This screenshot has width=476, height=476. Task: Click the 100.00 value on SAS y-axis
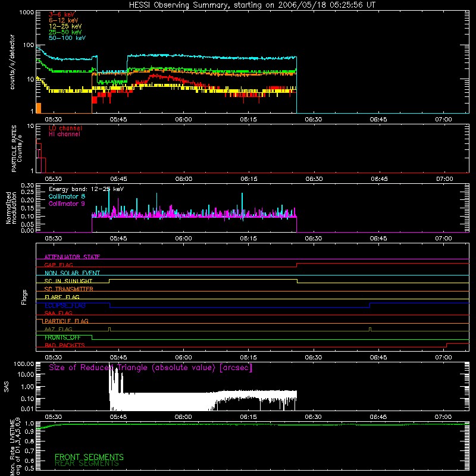[x=24, y=364]
